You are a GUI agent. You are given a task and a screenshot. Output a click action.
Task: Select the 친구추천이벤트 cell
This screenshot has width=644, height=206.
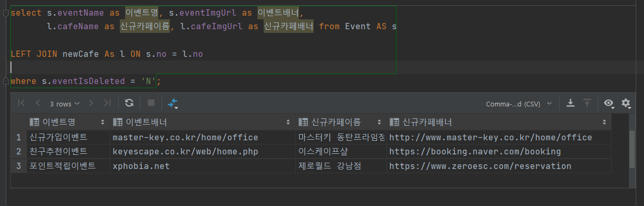pyautogui.click(x=68, y=152)
